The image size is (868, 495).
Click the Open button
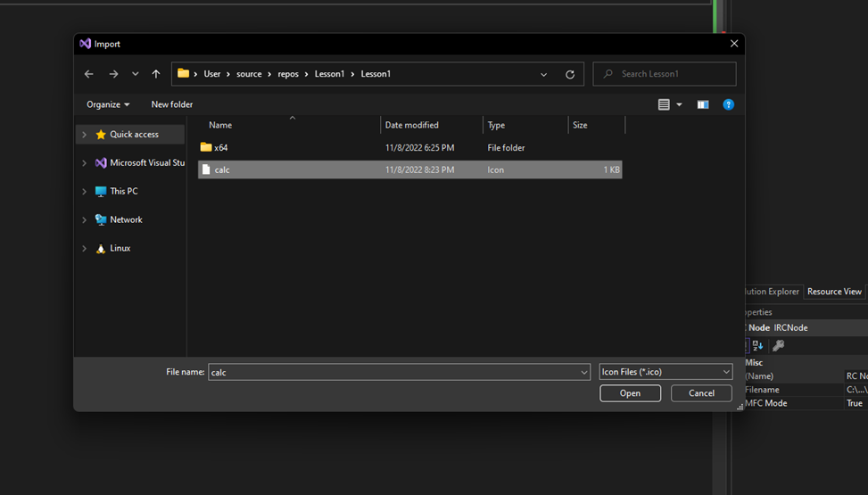(x=630, y=393)
